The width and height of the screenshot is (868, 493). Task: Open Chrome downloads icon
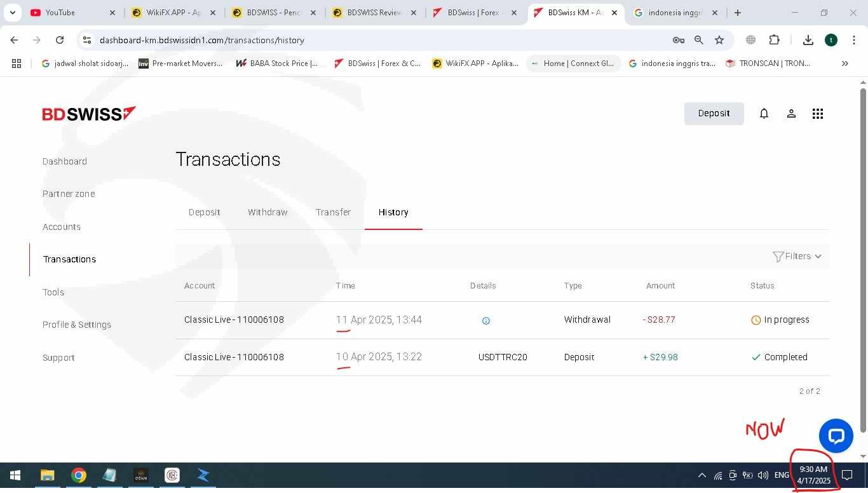808,40
